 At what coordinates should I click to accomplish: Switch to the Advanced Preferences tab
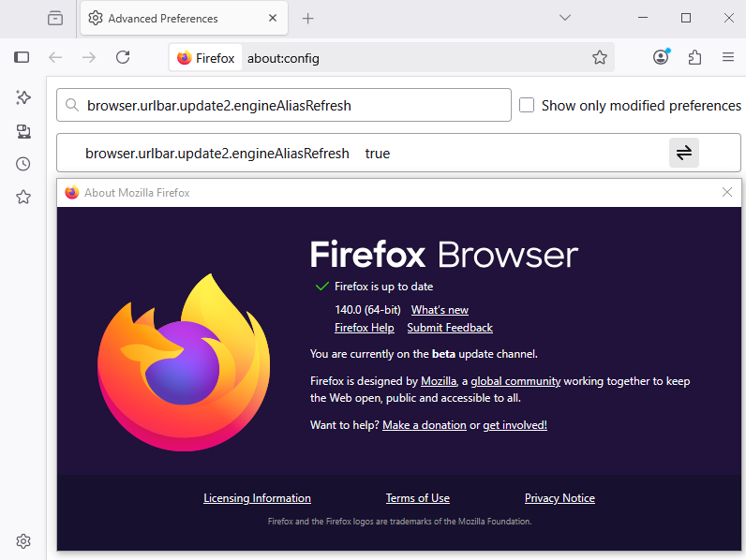(x=184, y=18)
